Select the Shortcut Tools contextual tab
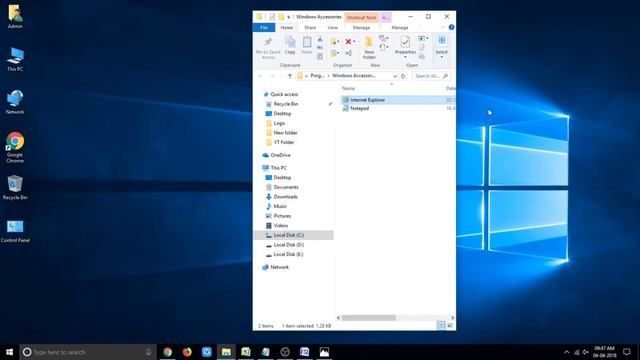The width and height of the screenshot is (640, 360). tap(361, 17)
